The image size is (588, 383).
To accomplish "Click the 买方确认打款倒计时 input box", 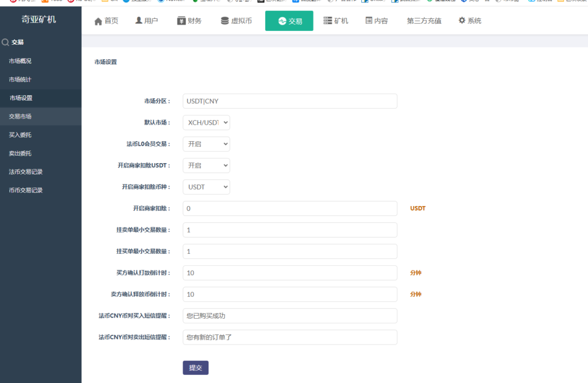I will (x=289, y=273).
